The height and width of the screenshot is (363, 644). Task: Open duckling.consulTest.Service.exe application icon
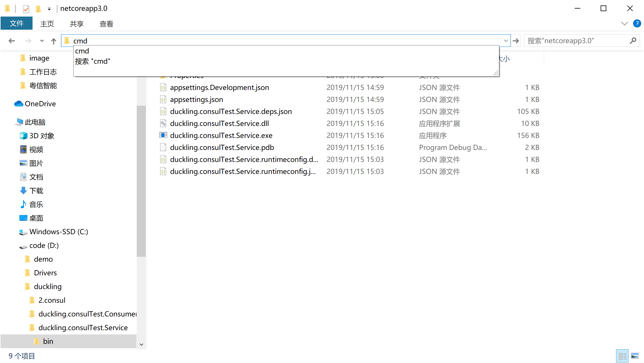(163, 135)
